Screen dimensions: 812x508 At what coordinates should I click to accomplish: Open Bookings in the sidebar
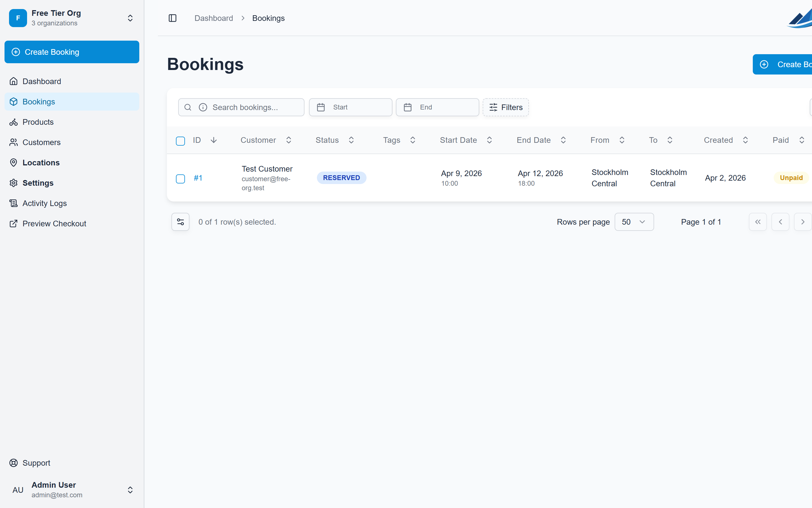(x=72, y=102)
